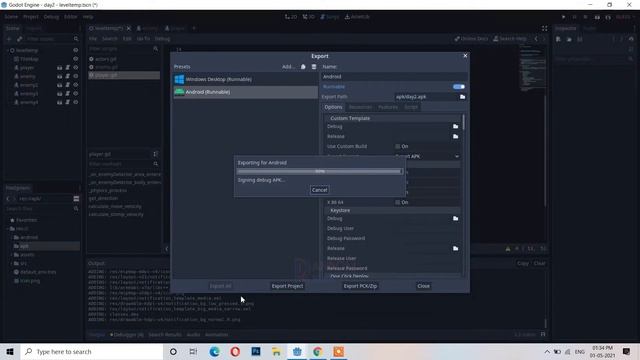Click the instance scene link icon in Scene dock
This screenshot has height=360, width=640.
click(19, 39)
